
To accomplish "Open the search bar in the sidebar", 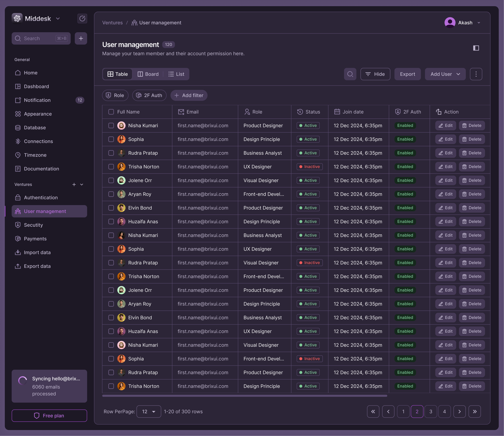I will click(41, 38).
